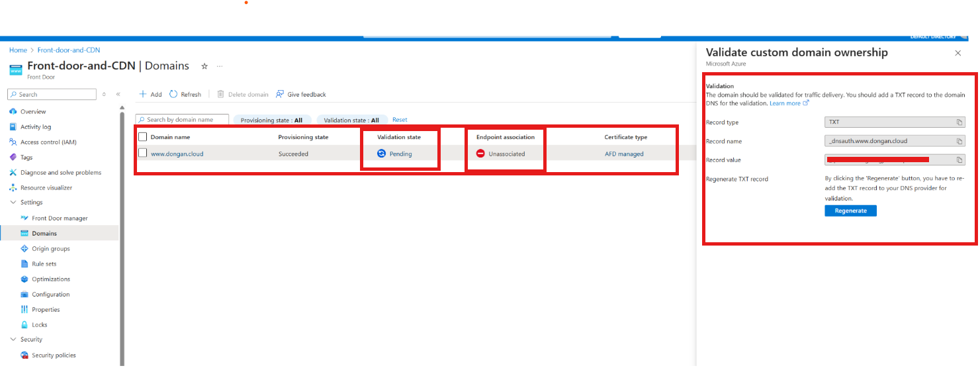Collapse the Settings section
Viewport: 980px width, 368px height.
coord(13,203)
